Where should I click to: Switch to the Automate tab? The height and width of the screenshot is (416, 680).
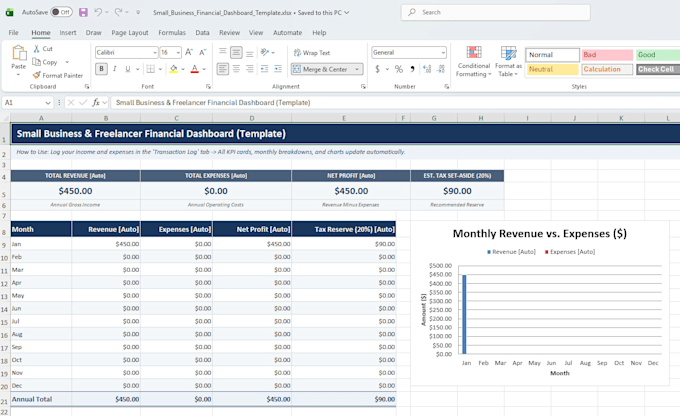click(x=288, y=33)
